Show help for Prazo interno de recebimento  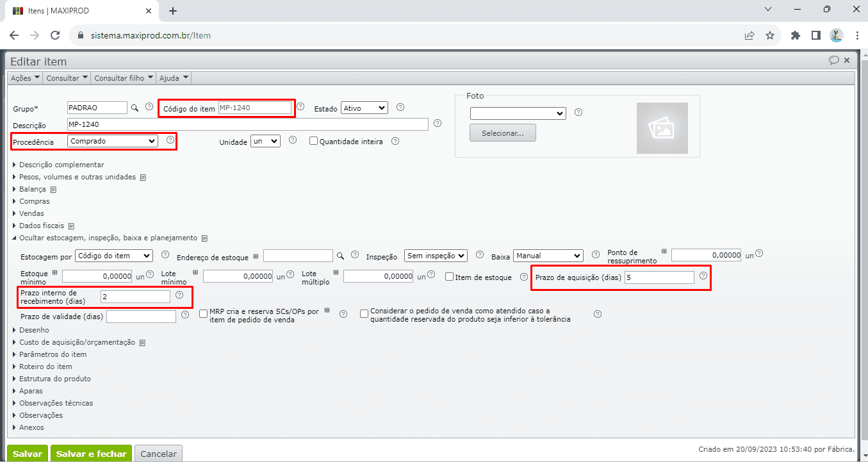[179, 295]
